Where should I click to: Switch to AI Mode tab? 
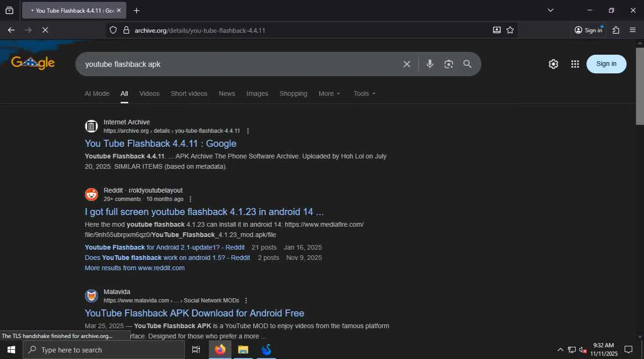97,93
